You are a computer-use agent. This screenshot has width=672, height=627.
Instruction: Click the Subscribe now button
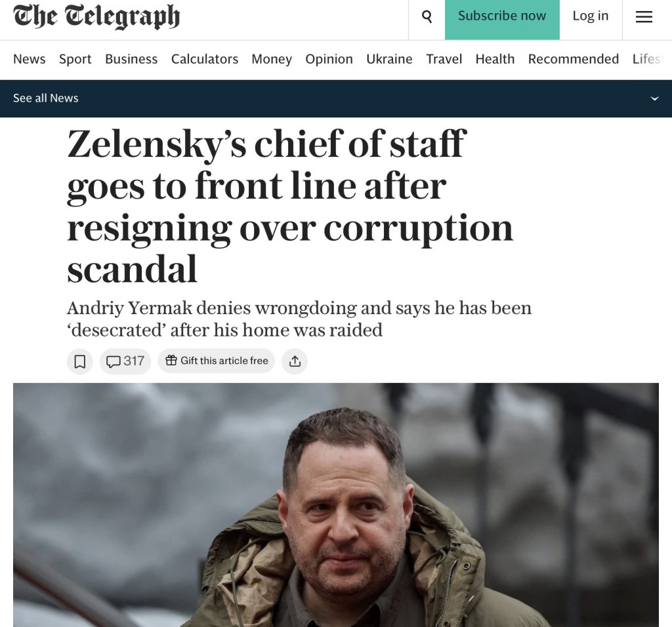[x=502, y=17]
